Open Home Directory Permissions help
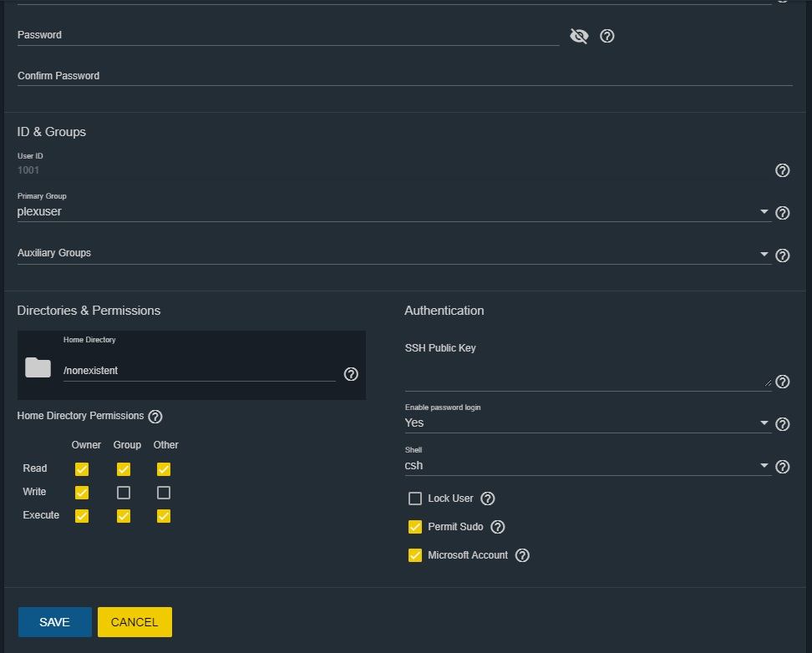The height and width of the screenshot is (653, 812). pyautogui.click(x=155, y=417)
